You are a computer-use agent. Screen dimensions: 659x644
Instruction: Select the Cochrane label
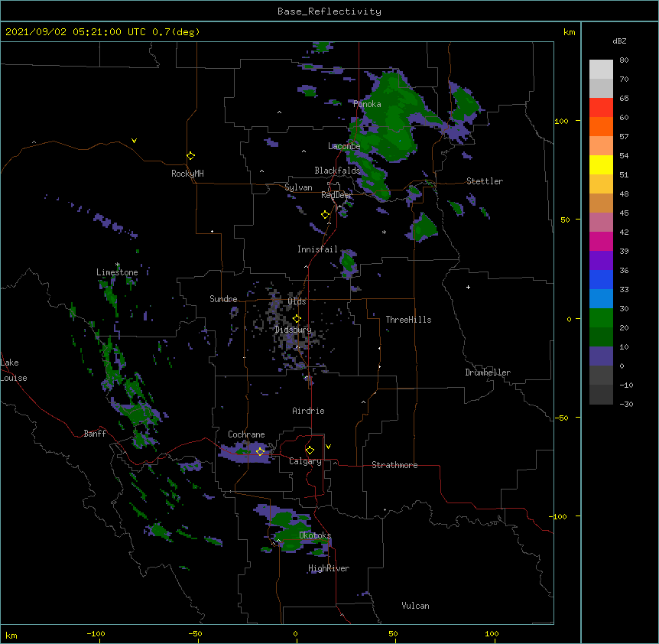[246, 434]
